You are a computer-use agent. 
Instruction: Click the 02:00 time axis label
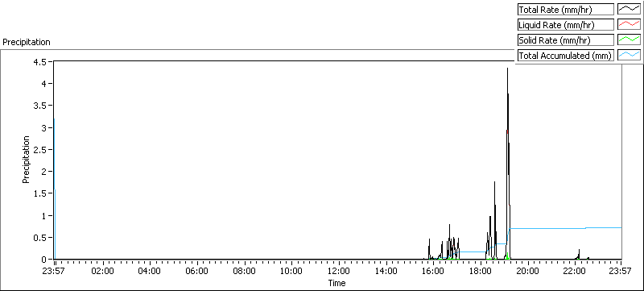pos(103,272)
